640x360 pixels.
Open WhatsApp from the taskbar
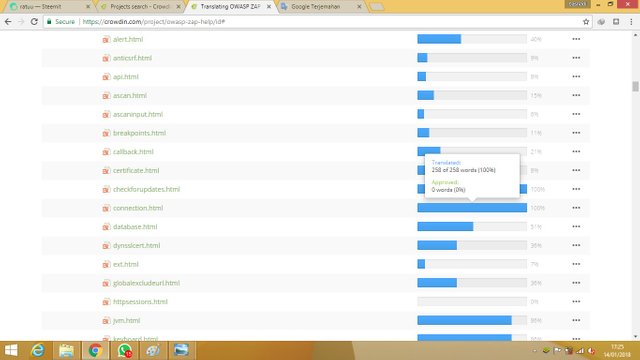[124, 351]
